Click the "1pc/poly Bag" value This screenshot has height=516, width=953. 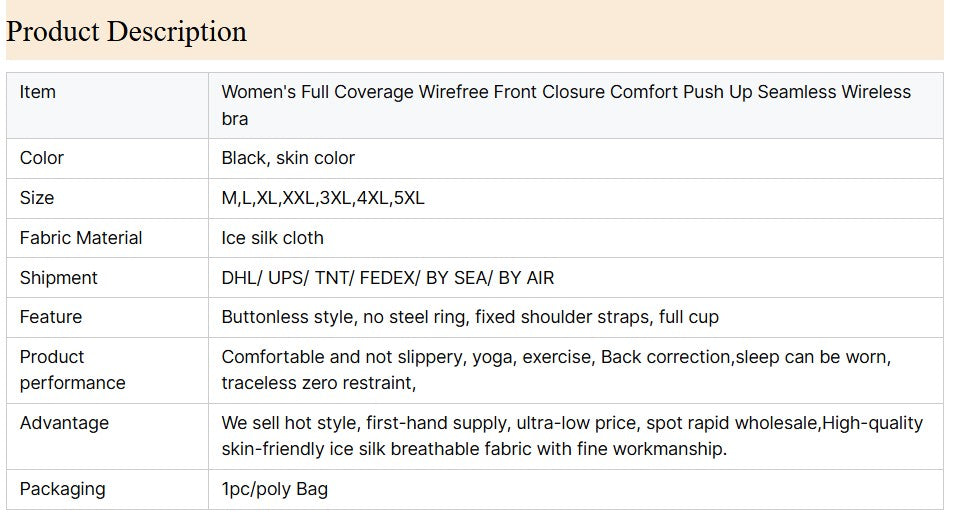click(x=274, y=489)
